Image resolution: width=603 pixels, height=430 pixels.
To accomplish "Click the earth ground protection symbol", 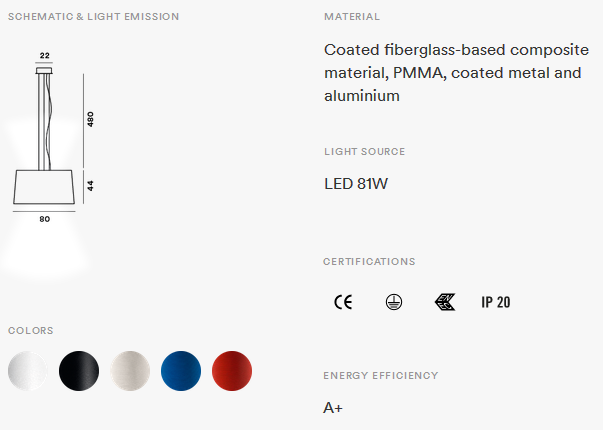I will point(394,302).
